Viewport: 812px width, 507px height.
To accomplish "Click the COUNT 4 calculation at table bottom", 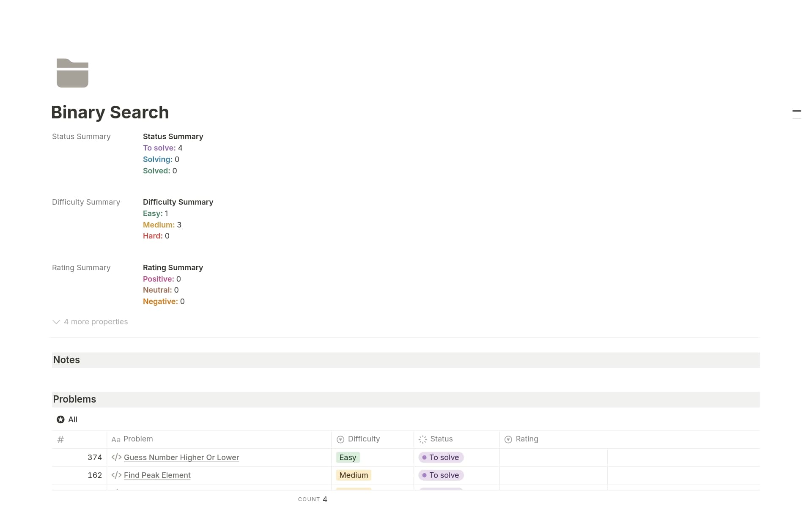I will pyautogui.click(x=313, y=499).
